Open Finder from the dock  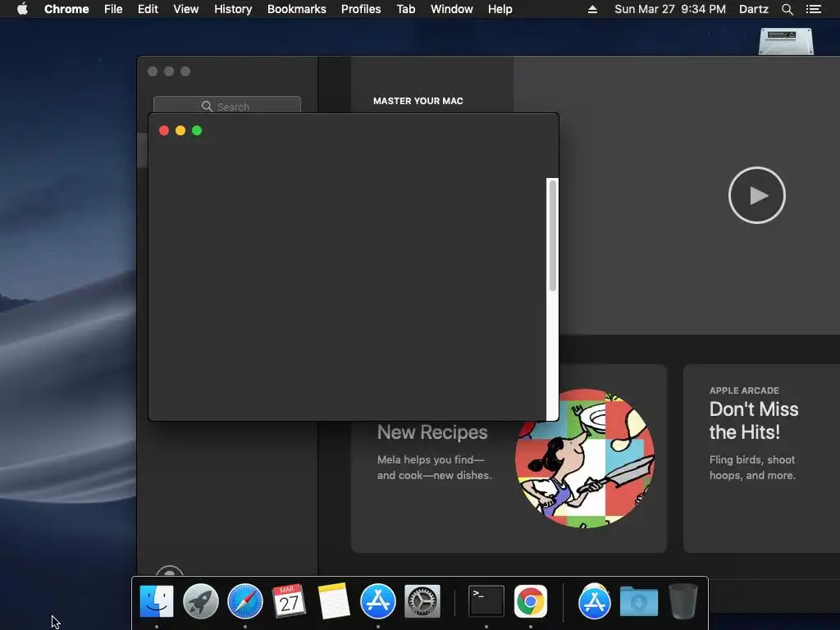click(157, 601)
